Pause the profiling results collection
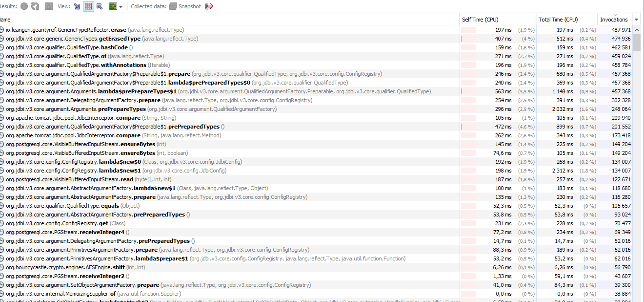644x302 pixels. [23, 6]
